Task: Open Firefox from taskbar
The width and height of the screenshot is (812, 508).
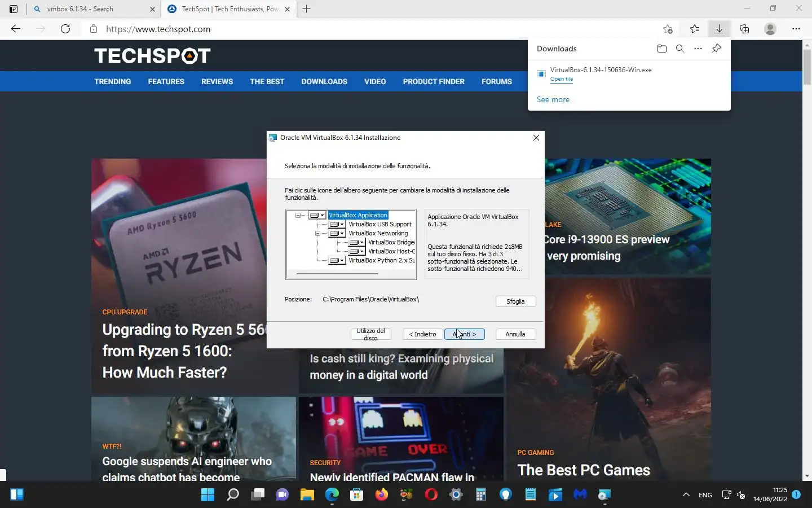Action: 382,495
